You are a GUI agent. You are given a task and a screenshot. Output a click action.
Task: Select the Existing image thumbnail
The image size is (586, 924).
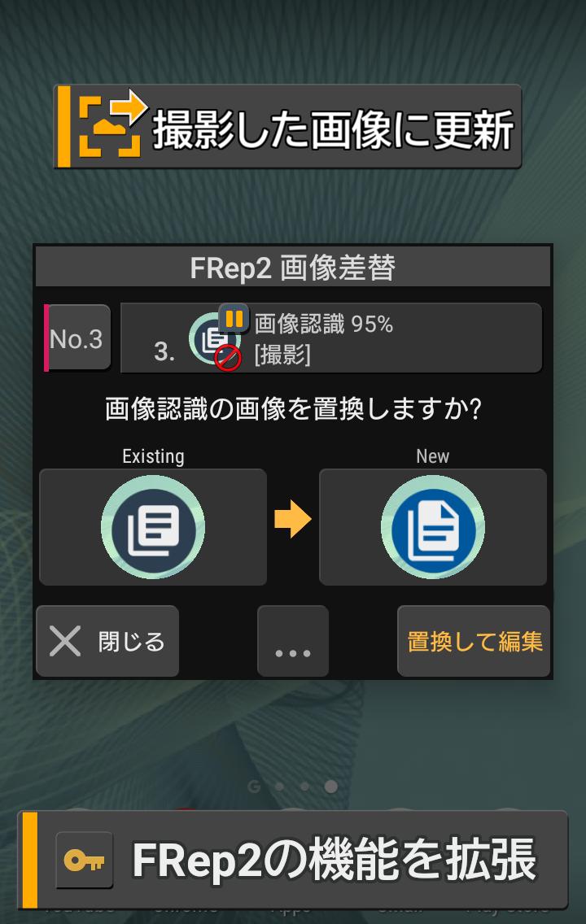153,527
